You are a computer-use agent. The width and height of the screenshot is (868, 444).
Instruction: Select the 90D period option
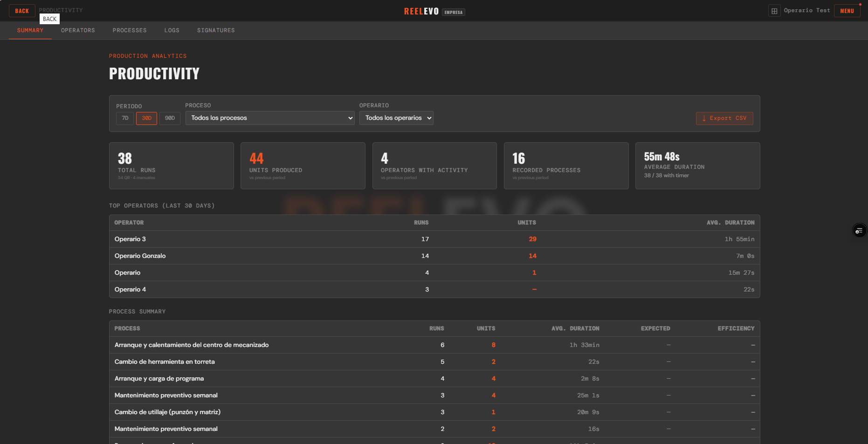pyautogui.click(x=170, y=118)
